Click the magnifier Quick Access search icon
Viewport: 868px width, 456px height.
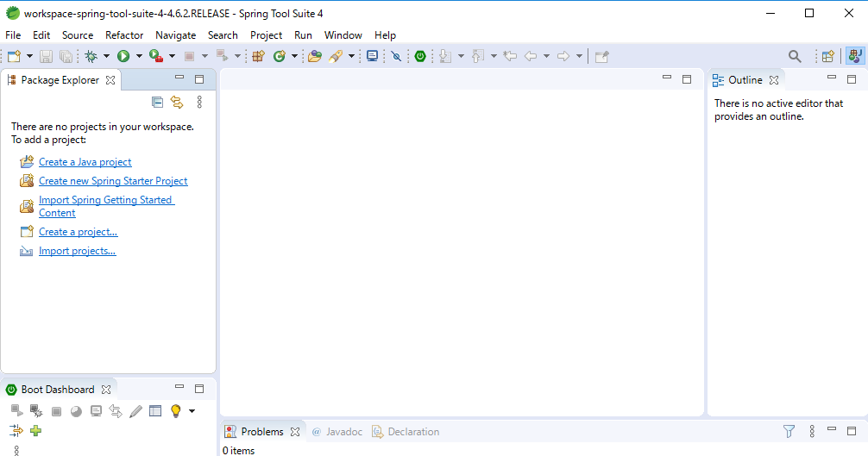point(795,56)
